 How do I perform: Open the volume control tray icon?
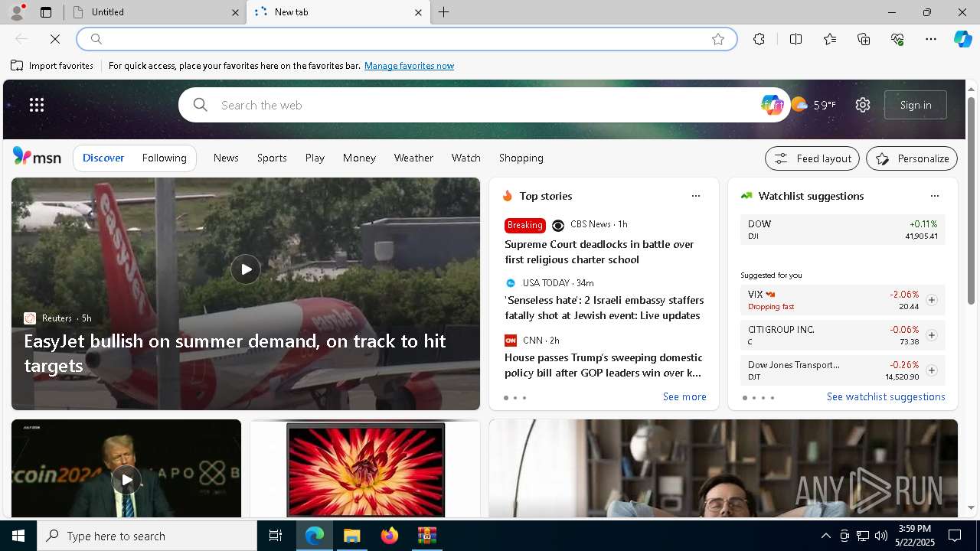[880, 536]
